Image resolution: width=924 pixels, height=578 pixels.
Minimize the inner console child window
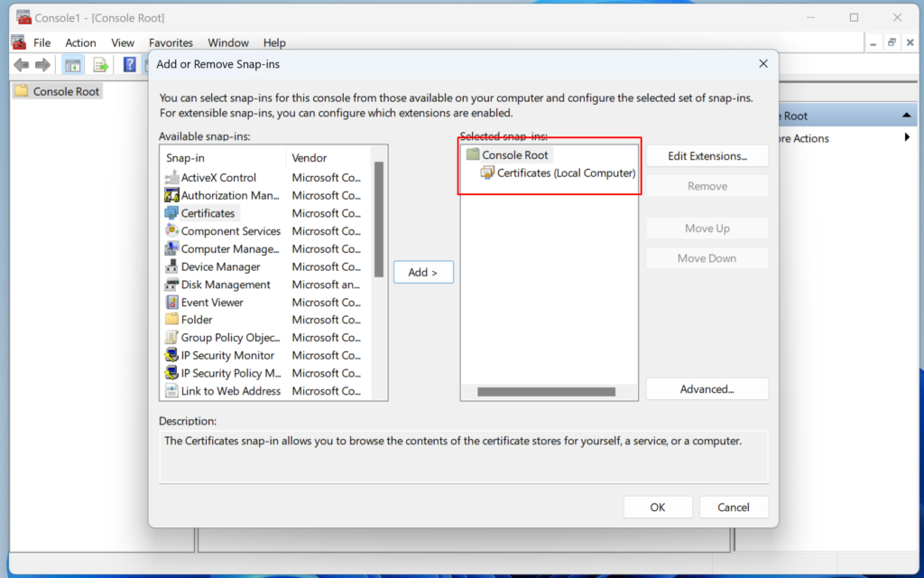point(873,42)
